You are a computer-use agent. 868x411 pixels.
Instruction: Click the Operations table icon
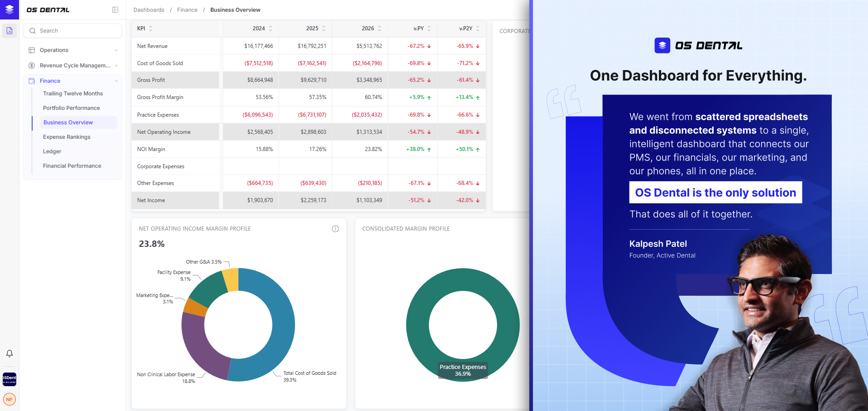pos(32,50)
